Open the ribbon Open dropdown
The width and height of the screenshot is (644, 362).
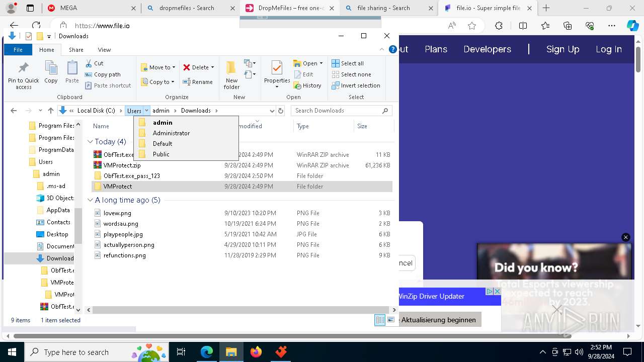pyautogui.click(x=308, y=63)
